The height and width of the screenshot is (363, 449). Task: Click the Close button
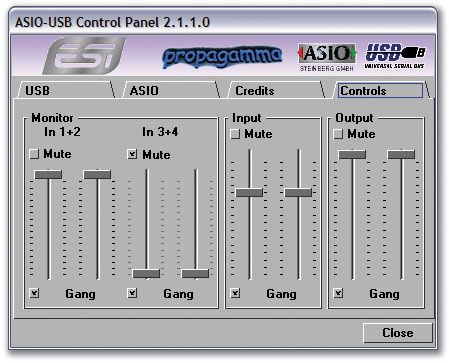(x=398, y=333)
